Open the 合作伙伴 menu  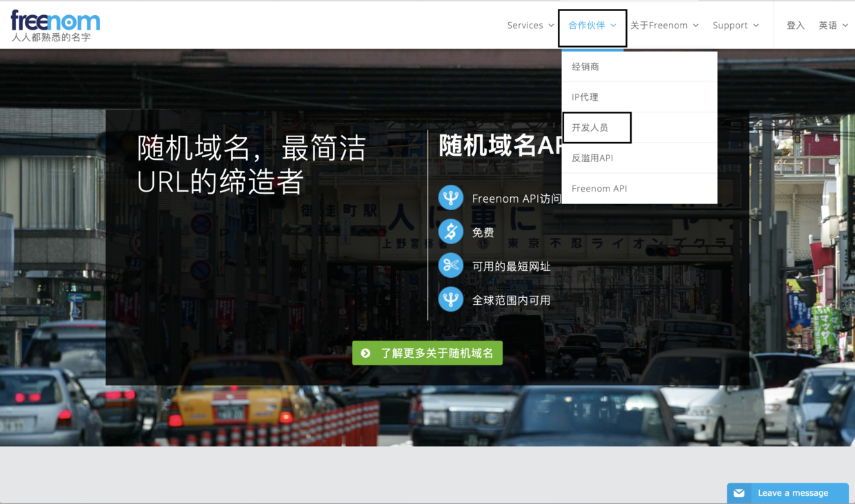click(x=592, y=26)
